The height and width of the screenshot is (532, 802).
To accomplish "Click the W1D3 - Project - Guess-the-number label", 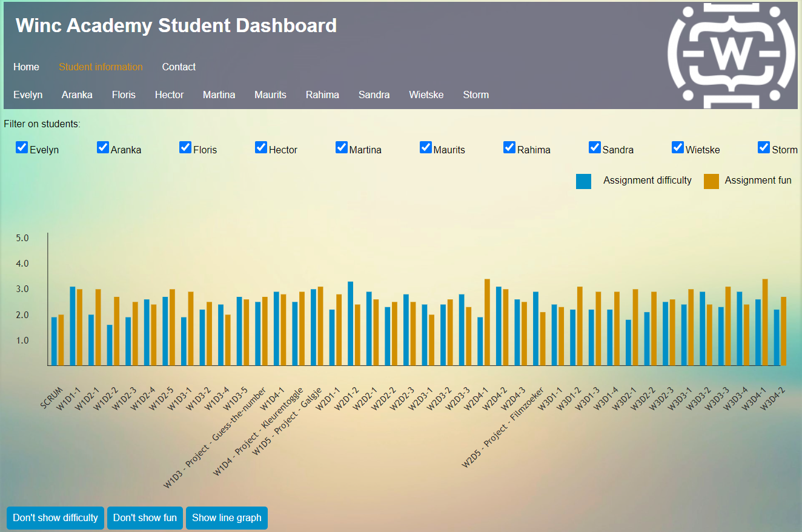I will pos(215,437).
